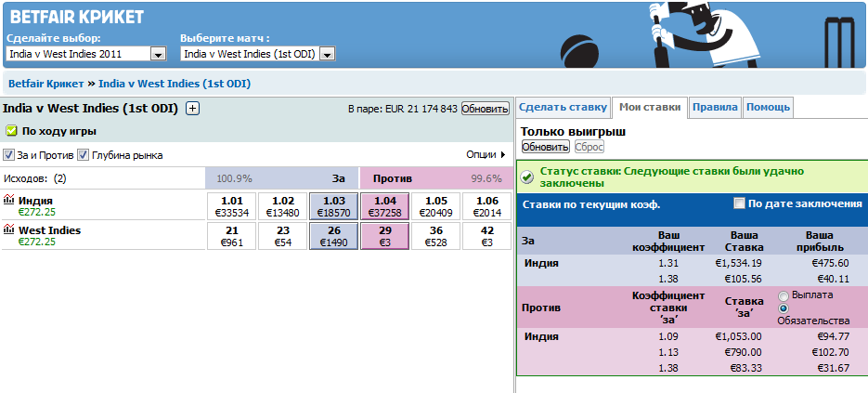Back India at odds 1.03
868x393 pixels.
(x=334, y=205)
